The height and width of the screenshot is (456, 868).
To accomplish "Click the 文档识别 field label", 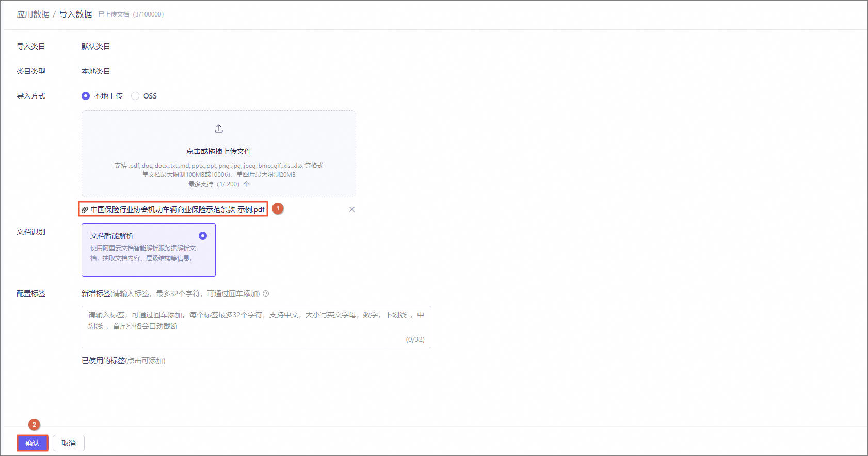I will tap(31, 232).
